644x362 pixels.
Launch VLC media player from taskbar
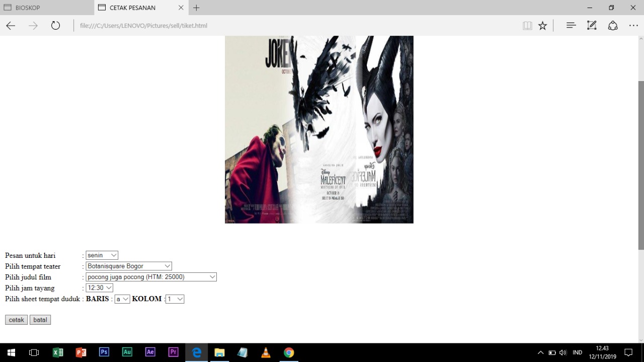pyautogui.click(x=266, y=352)
